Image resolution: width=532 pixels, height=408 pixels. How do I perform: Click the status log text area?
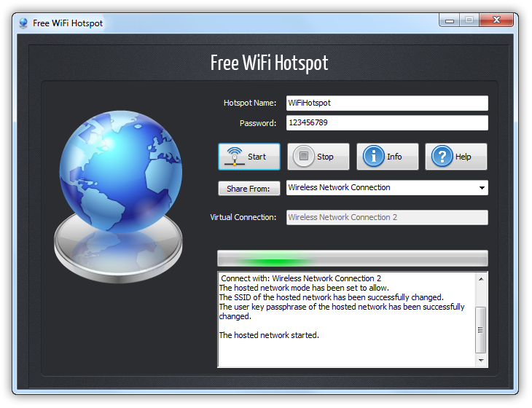(346, 321)
